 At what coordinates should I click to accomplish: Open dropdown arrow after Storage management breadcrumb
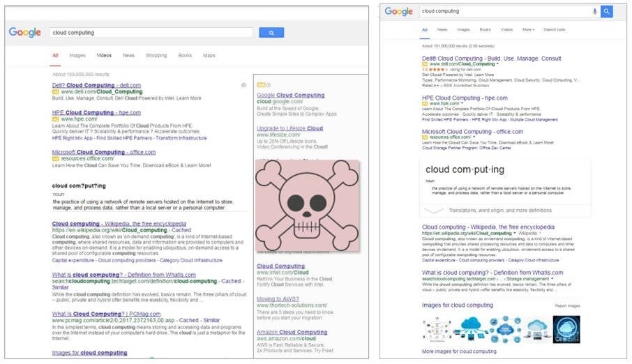(x=552, y=279)
